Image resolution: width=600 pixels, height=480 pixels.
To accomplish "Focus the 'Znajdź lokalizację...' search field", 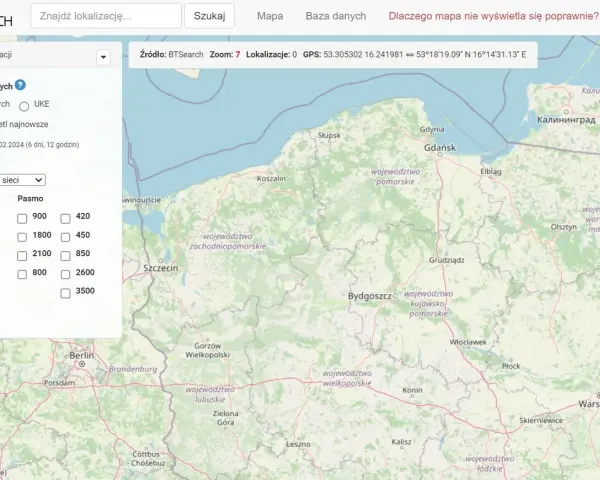I will click(x=106, y=16).
